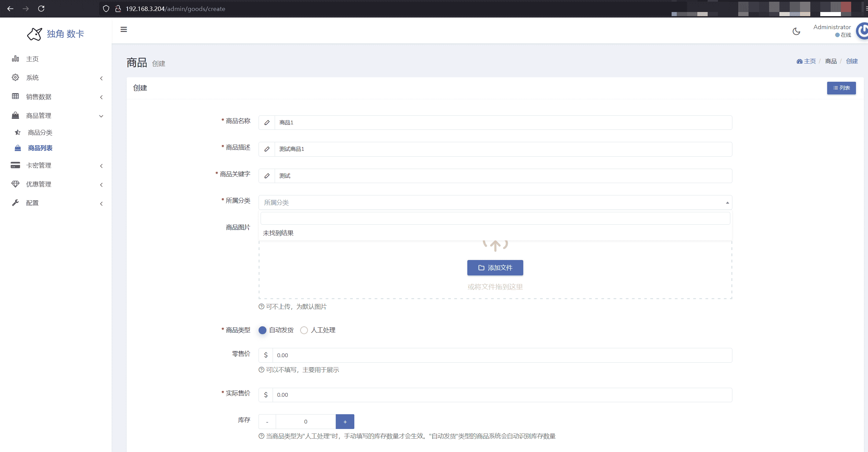
Task: Increase 库存 with the plus stepper
Action: 345,421
